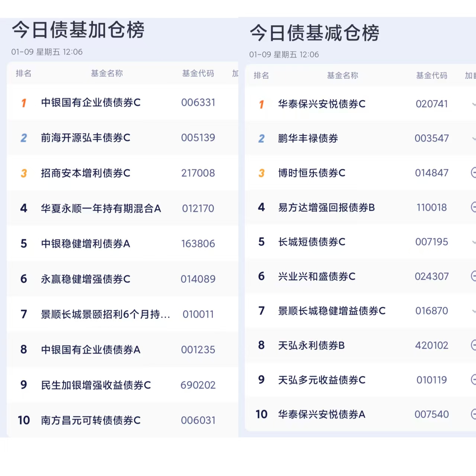The height and width of the screenshot is (476, 476).
Task: Tap the add icon beside 天弘多元收益债券C
Action: [473, 380]
